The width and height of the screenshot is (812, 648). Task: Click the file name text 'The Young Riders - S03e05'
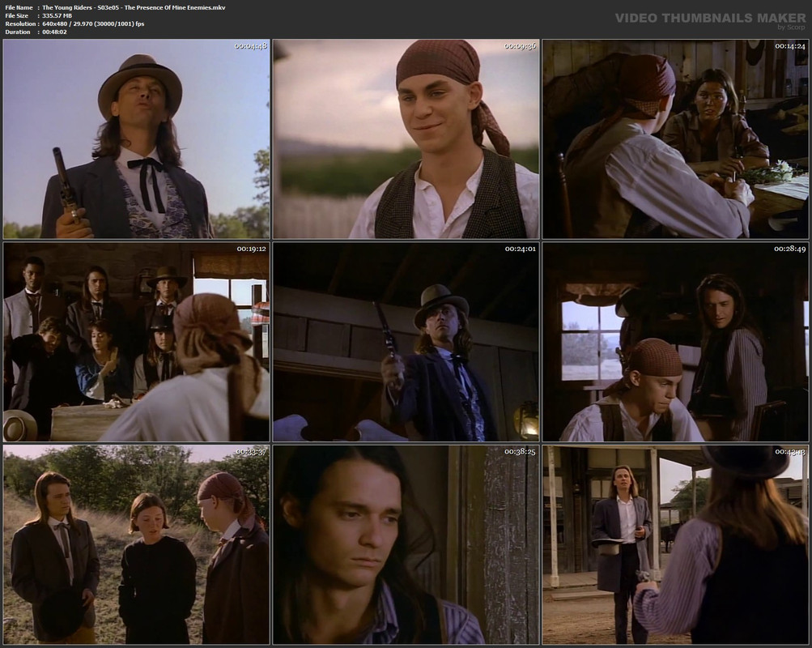(x=80, y=7)
